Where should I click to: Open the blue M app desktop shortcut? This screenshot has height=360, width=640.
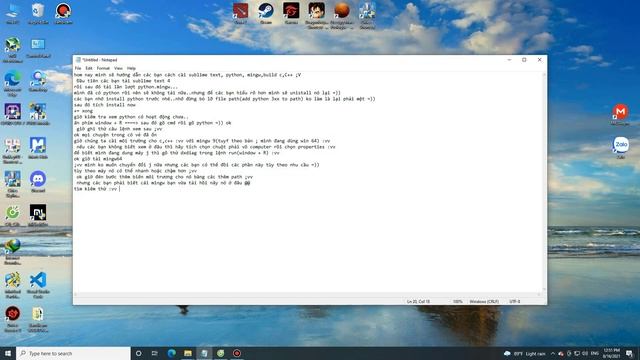coord(38,148)
